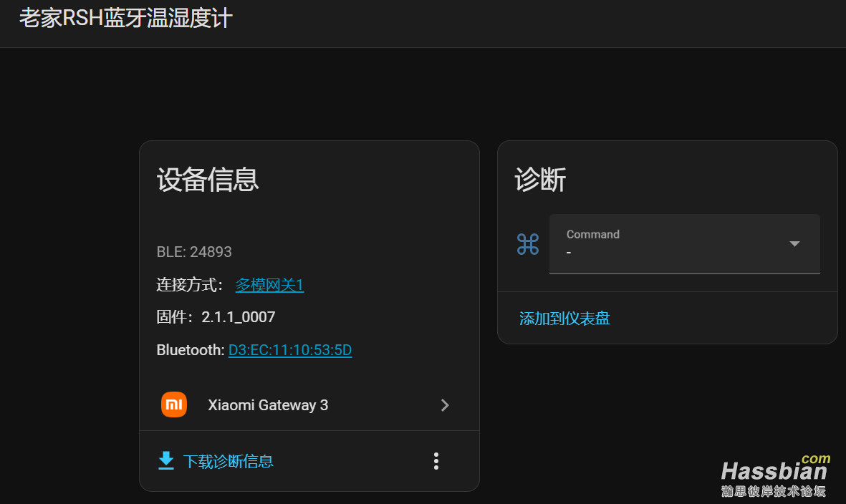Screen dimensions: 846x504
Task: Select the download arrow beside 下载诊断信息
Action: pyautogui.click(x=165, y=461)
